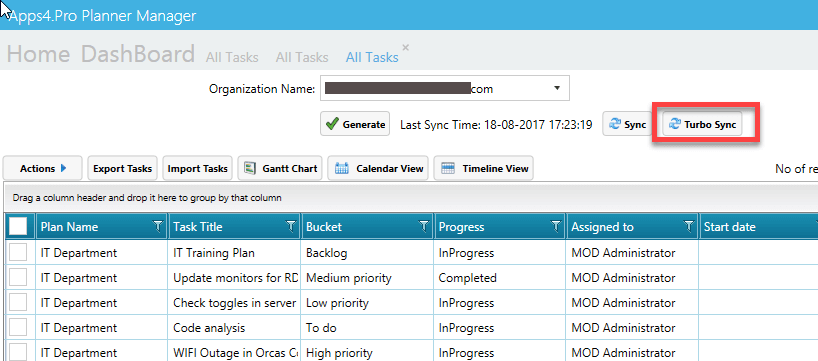The height and width of the screenshot is (361, 818).
Task: Select the Code analysis task title
Action: click(x=209, y=328)
